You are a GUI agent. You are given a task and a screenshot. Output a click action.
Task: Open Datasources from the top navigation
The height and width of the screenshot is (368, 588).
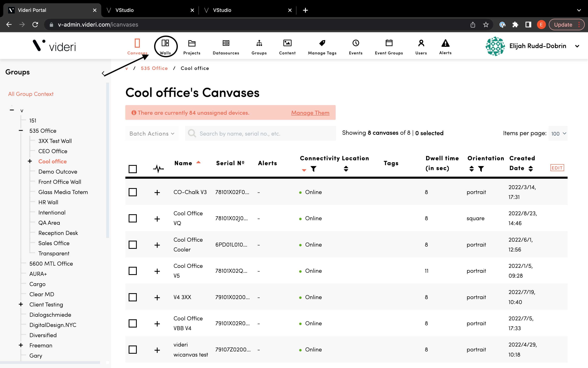(226, 47)
